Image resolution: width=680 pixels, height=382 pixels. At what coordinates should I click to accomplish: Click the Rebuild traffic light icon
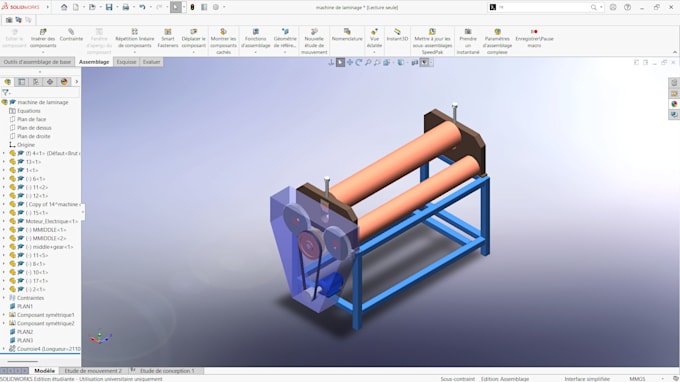click(x=193, y=7)
